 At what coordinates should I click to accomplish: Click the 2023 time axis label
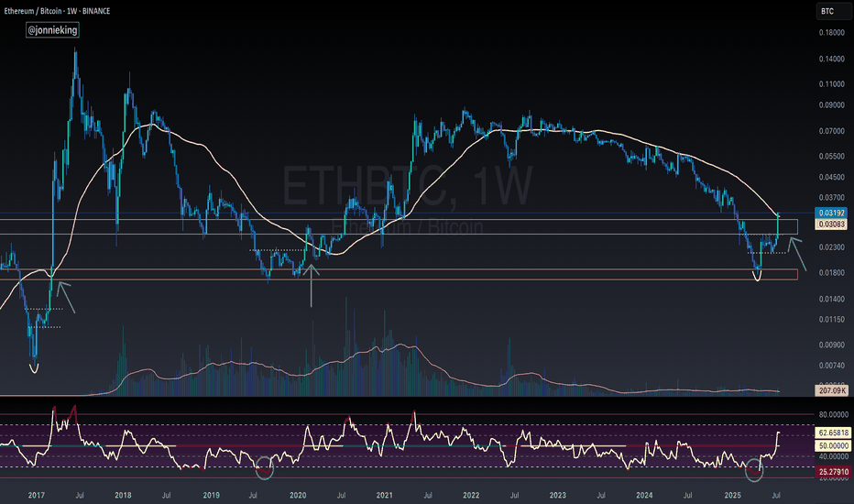pyautogui.click(x=558, y=495)
